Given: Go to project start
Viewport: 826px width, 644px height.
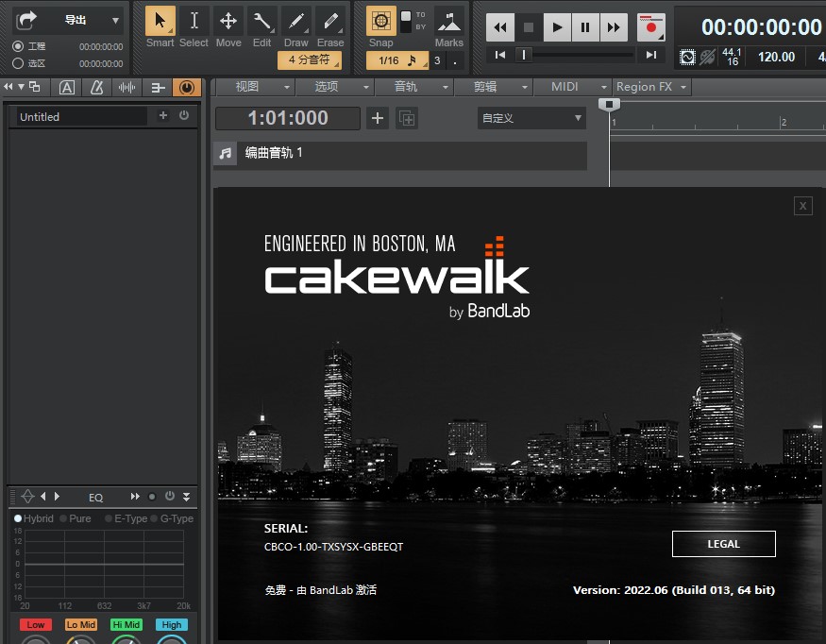Looking at the screenshot, I should [x=500, y=54].
